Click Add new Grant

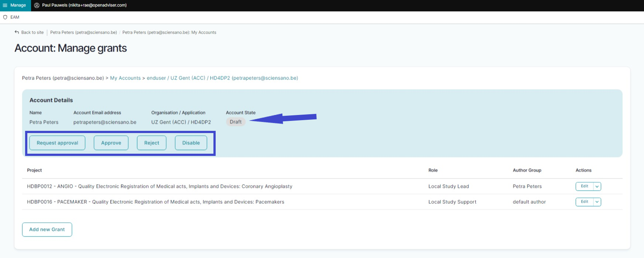[47, 230]
